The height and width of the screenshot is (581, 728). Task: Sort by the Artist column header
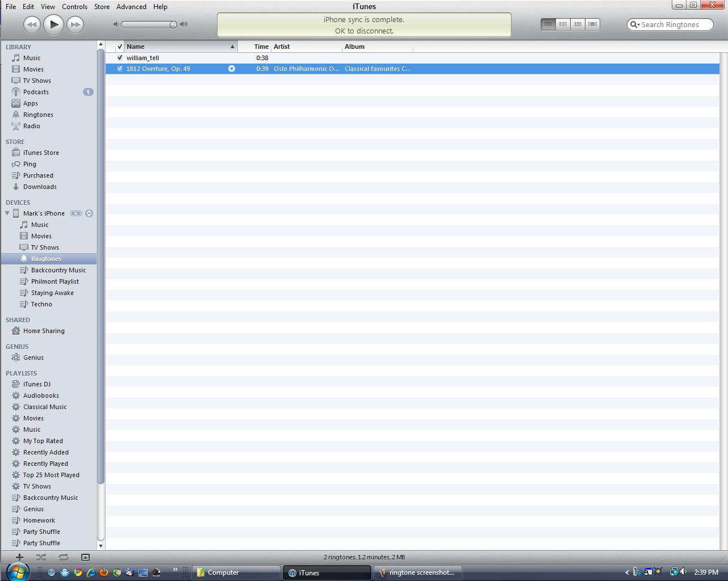click(307, 47)
